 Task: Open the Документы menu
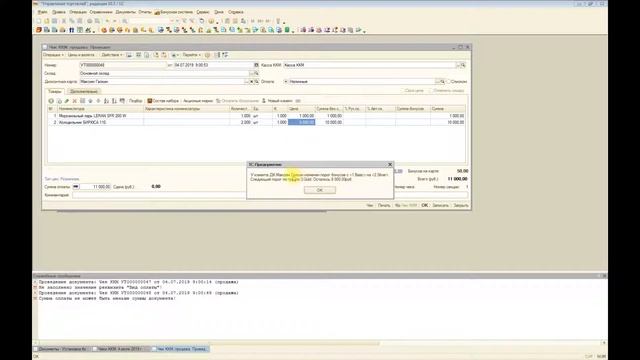point(125,12)
